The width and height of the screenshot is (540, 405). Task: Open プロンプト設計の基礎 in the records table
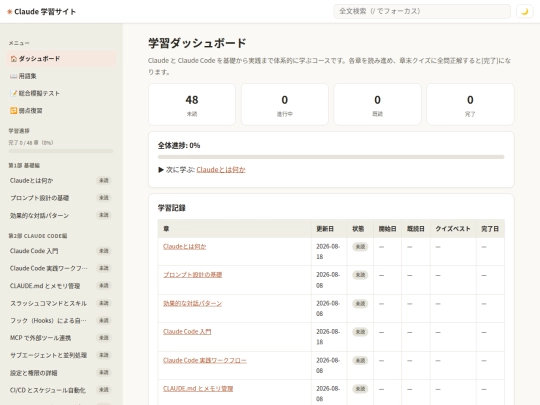[x=193, y=275]
